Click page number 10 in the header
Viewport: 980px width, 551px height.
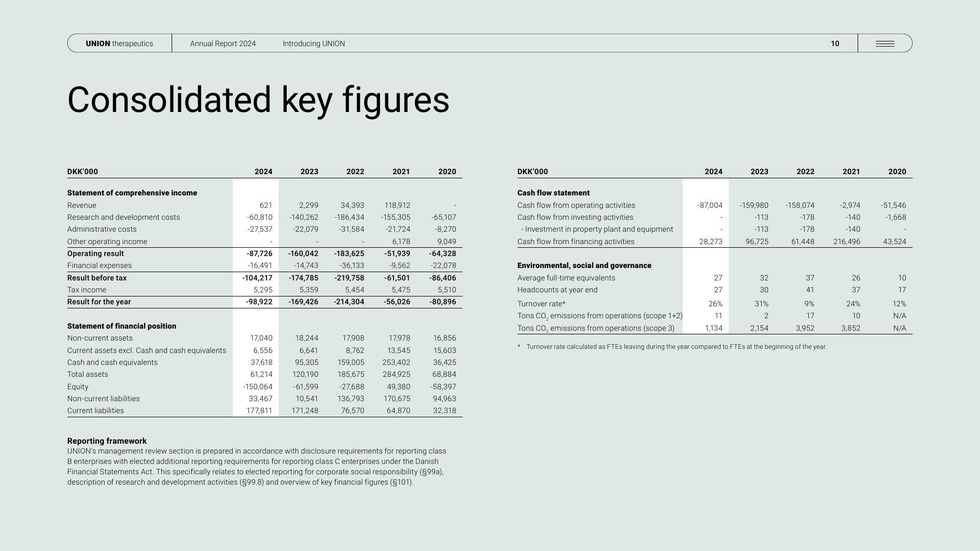pos(835,44)
